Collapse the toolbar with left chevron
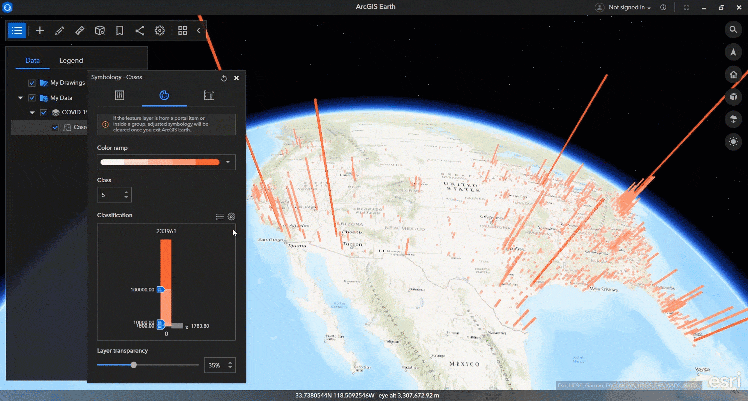This screenshot has width=748, height=401. pyautogui.click(x=198, y=31)
